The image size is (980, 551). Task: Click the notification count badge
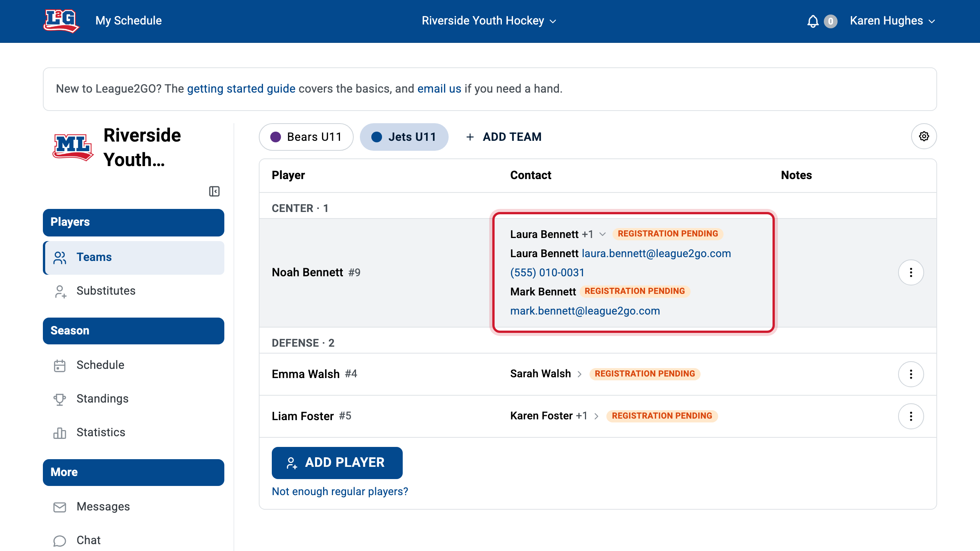click(x=830, y=21)
